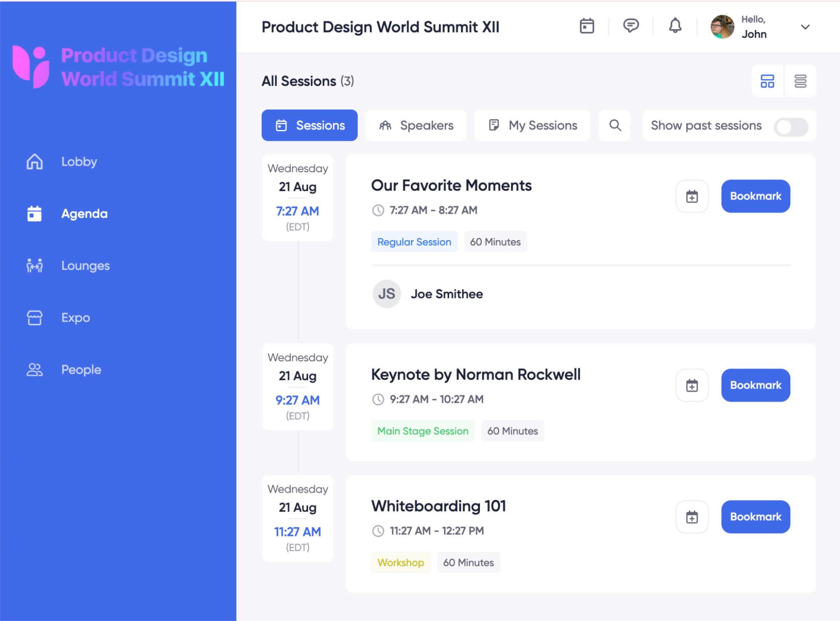Click the Agenda calendar icon in sidebar
The width and height of the screenshot is (840, 621).
pos(34,213)
